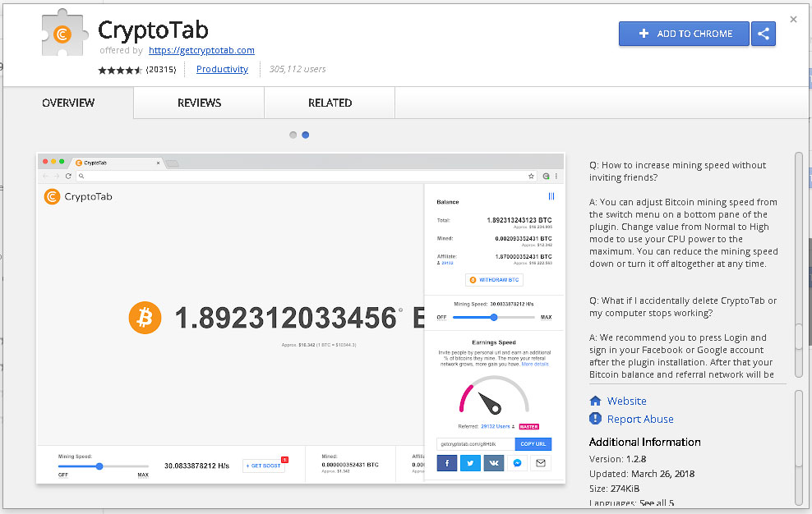Switch to the REVIEWS tab

pos(198,103)
